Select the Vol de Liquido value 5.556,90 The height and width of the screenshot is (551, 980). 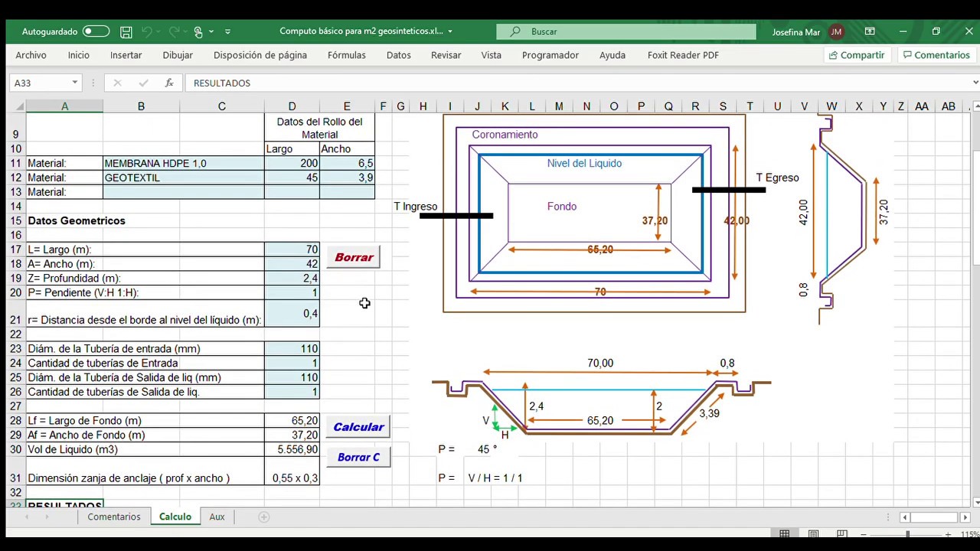click(292, 449)
